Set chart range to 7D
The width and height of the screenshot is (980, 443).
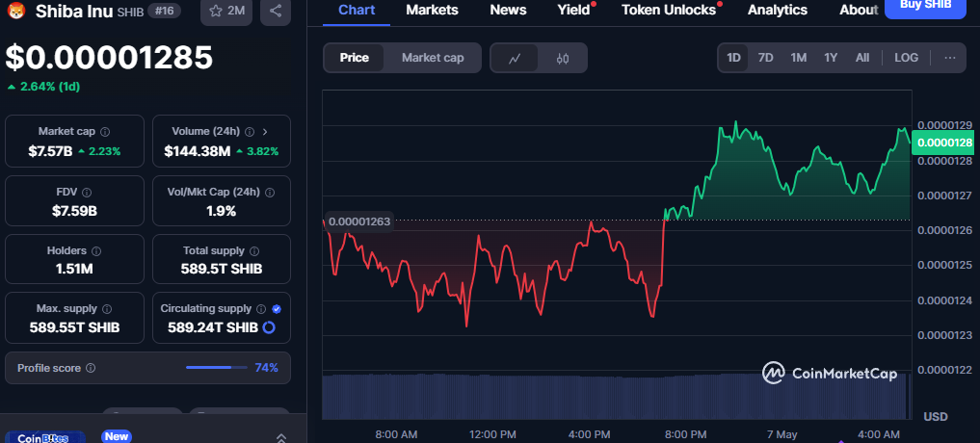tap(766, 58)
